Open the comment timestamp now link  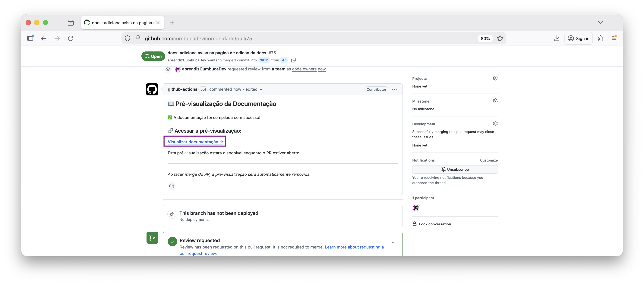coord(237,89)
